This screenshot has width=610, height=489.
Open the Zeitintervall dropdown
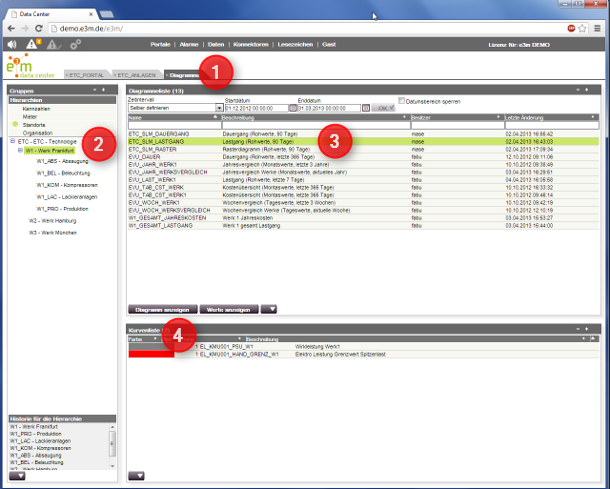pos(219,108)
